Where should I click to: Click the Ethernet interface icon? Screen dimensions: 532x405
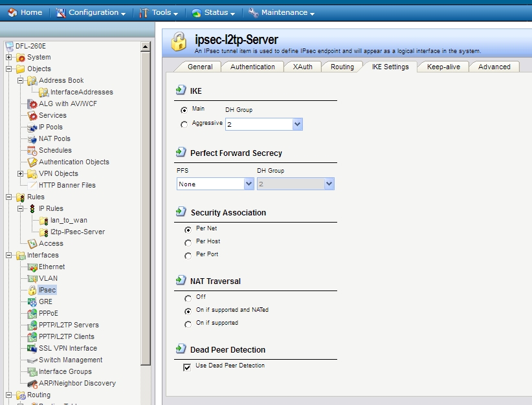tap(32, 267)
